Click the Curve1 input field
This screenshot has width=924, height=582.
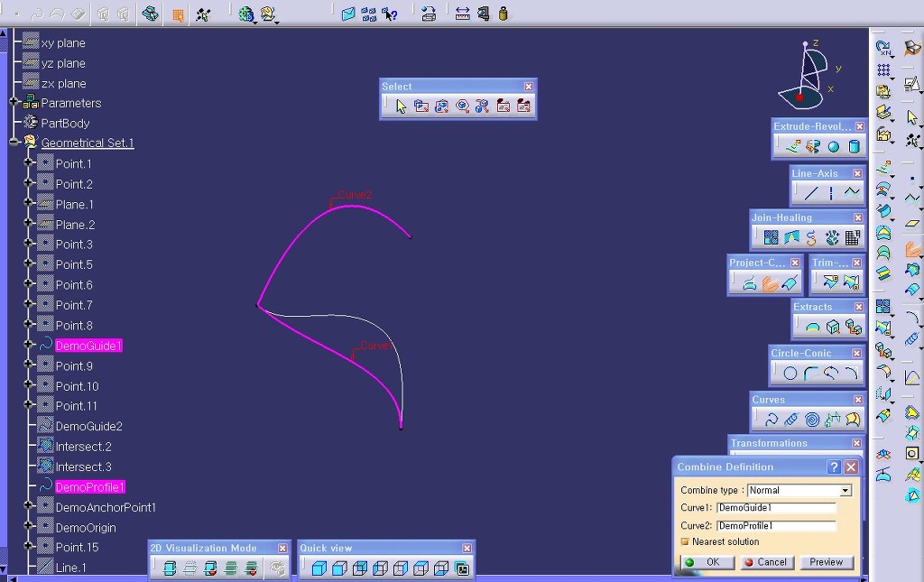coord(776,508)
